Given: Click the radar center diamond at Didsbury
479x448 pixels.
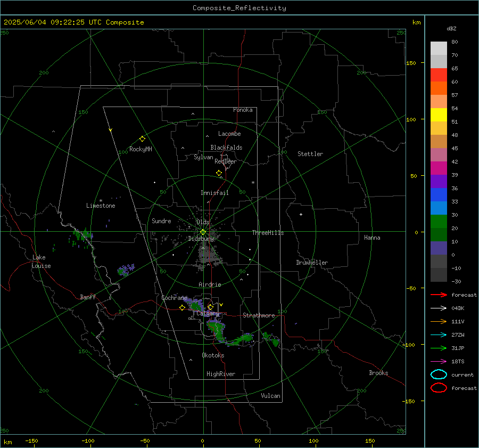Looking at the screenshot, I should coord(203,232).
